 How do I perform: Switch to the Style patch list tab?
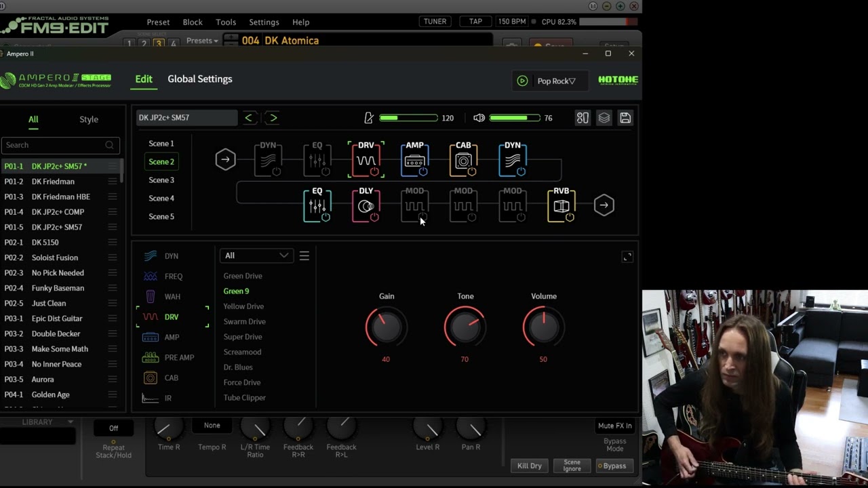(89, 119)
